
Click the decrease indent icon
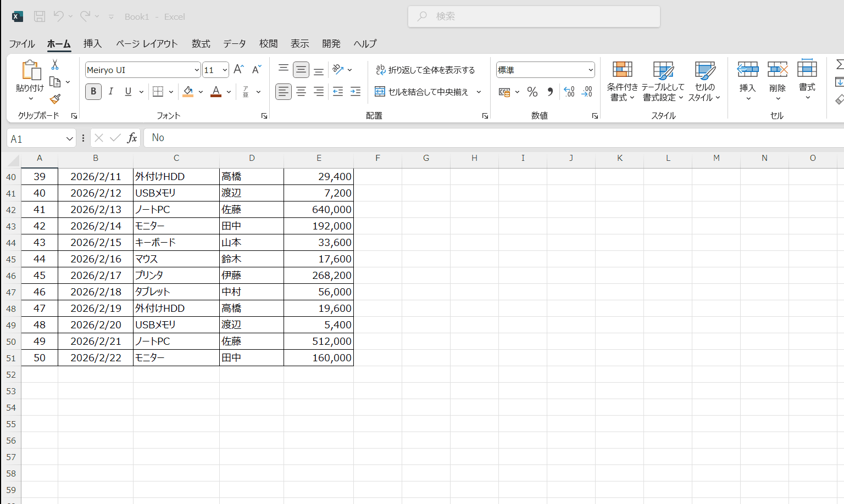338,92
